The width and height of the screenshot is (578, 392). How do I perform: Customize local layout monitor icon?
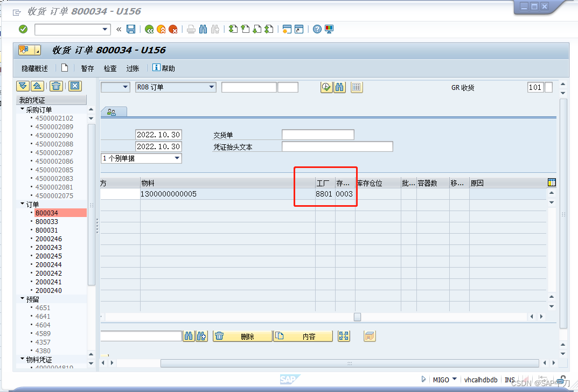(x=329, y=29)
